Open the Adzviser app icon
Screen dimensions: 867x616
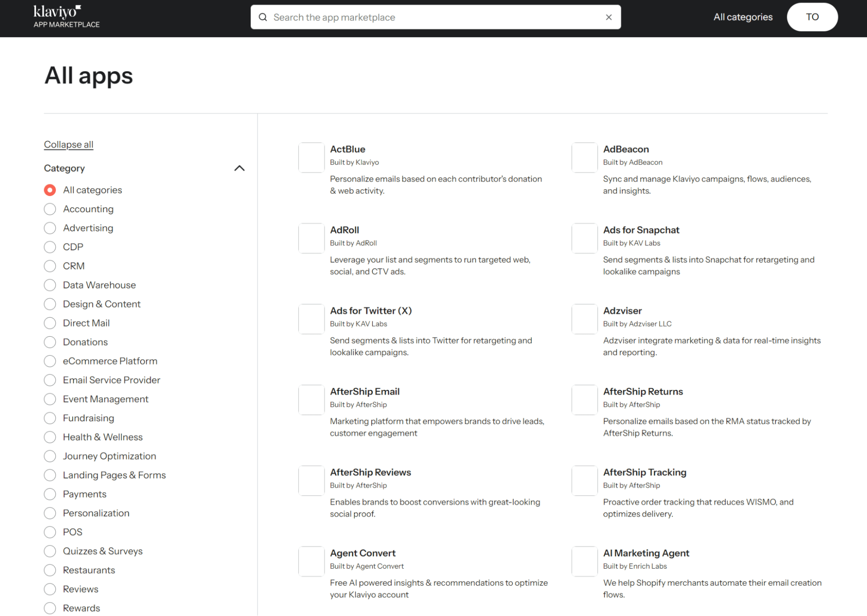[585, 319]
